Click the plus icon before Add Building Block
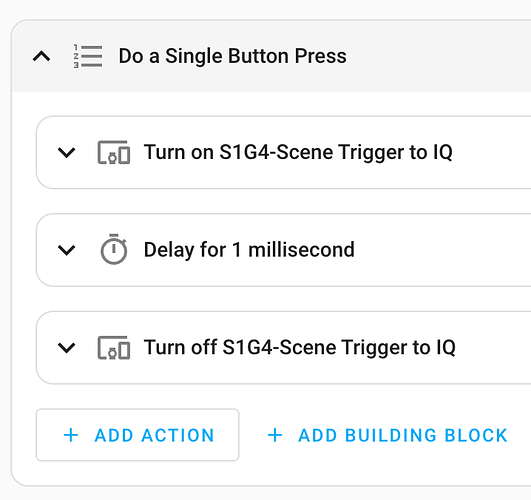 (275, 435)
